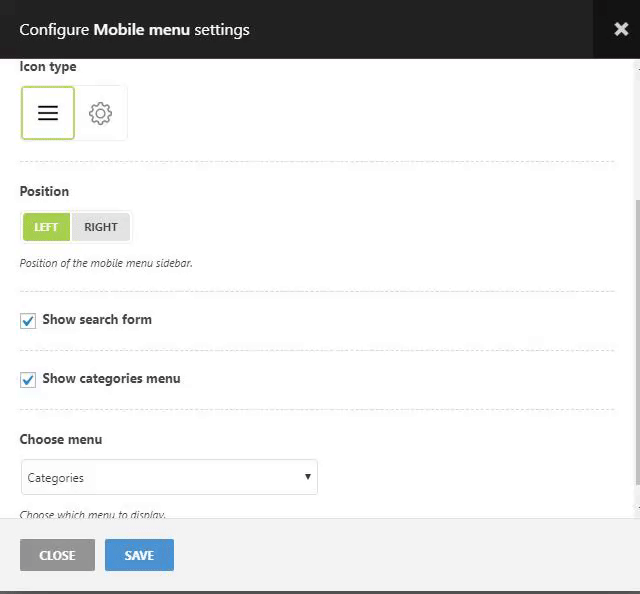
Task: Click the mobile menu sidebar position hint
Action: pos(106,264)
